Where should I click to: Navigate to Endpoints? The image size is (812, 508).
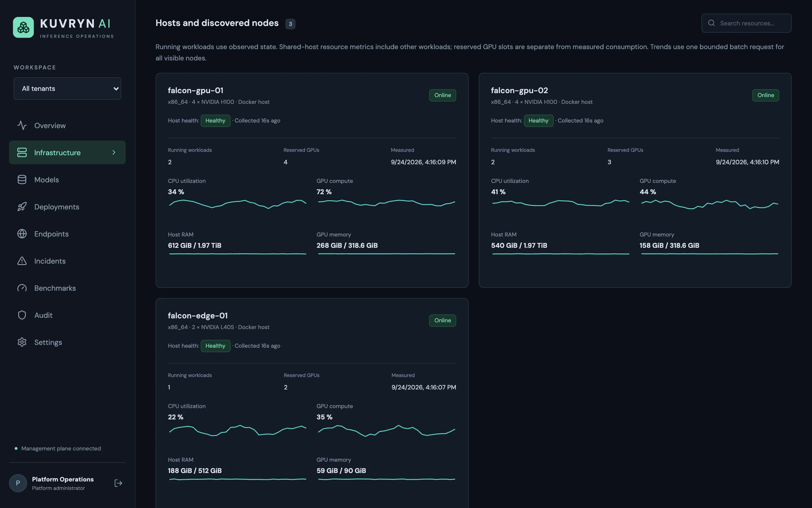tap(67, 234)
